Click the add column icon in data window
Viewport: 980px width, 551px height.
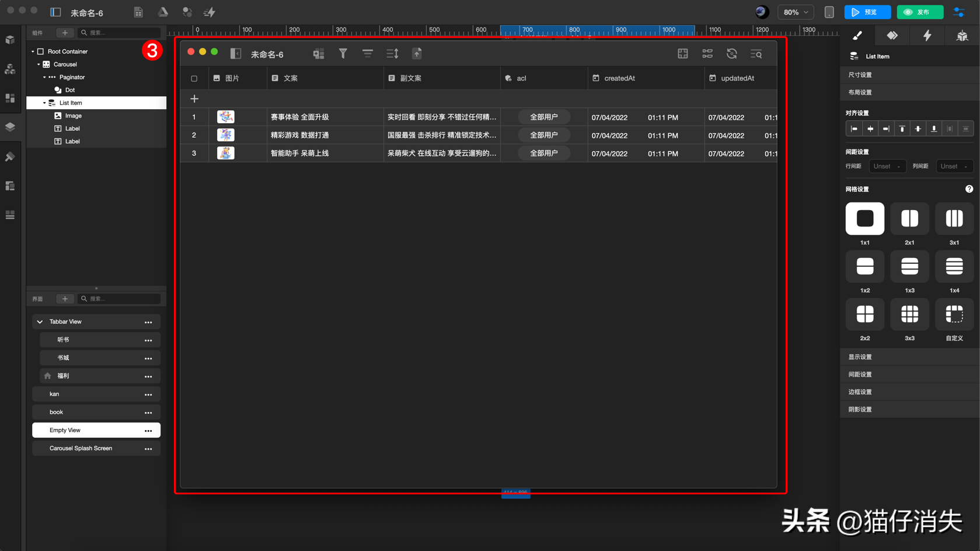coord(319,54)
